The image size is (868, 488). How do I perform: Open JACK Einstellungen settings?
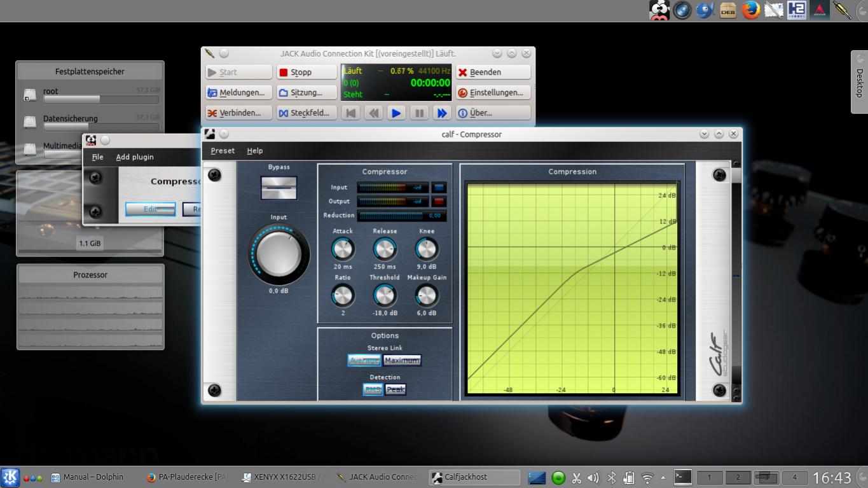(493, 93)
